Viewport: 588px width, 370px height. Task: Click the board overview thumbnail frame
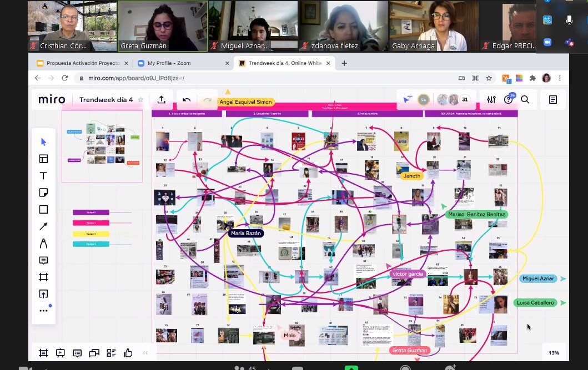tap(102, 146)
